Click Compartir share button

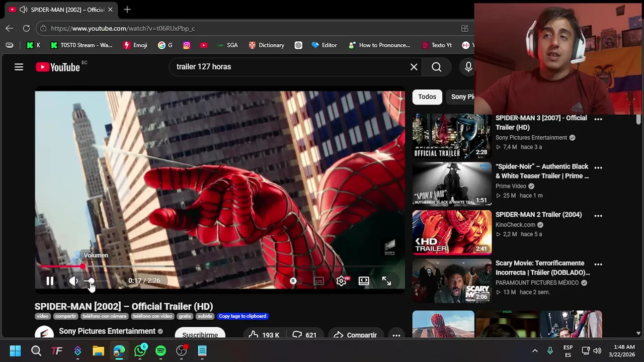pos(355,333)
